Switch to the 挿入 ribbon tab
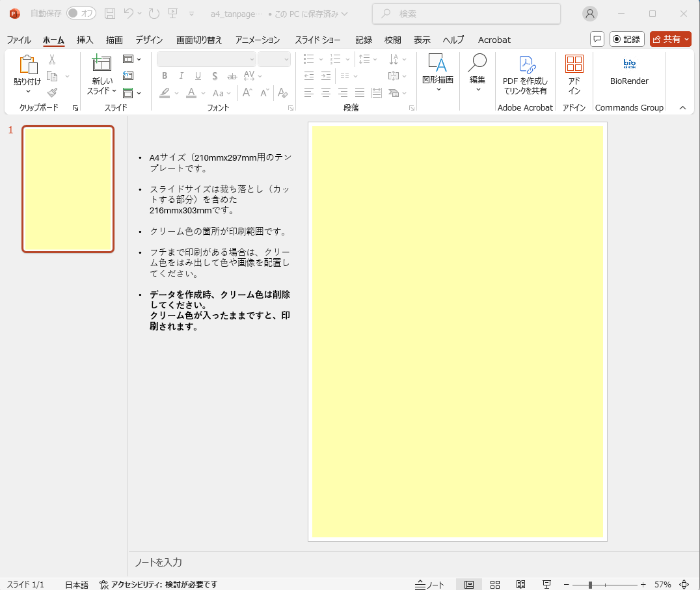The width and height of the screenshot is (700, 590). 85,40
